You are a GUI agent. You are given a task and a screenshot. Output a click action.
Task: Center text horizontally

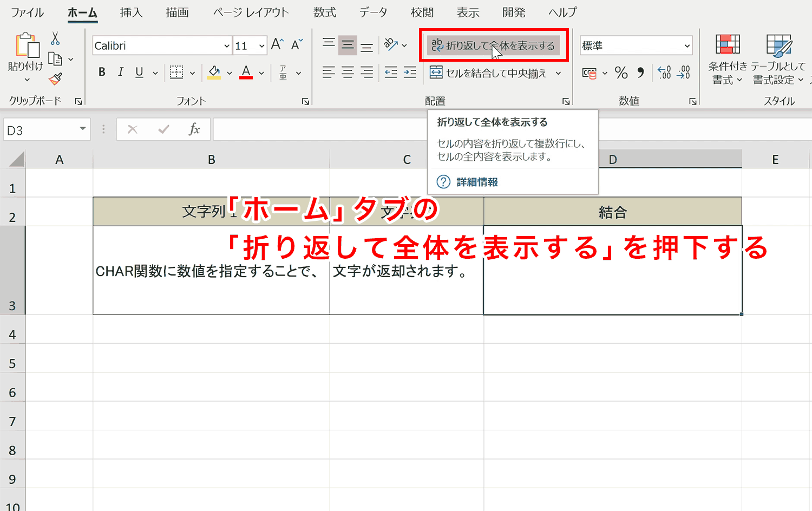348,73
